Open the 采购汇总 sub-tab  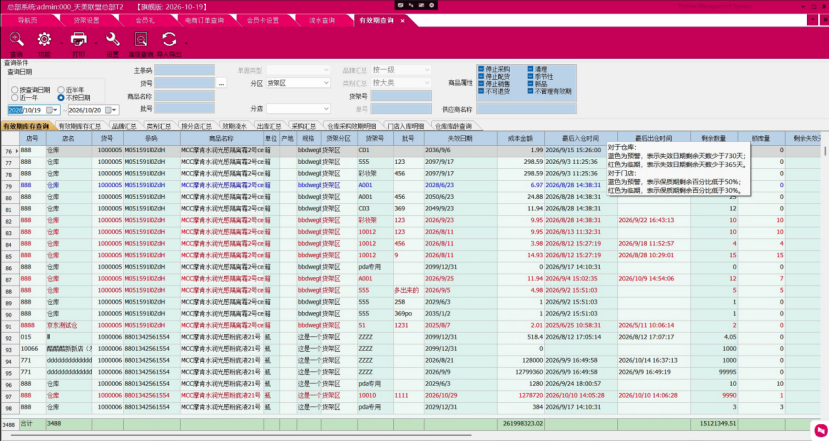[303, 126]
